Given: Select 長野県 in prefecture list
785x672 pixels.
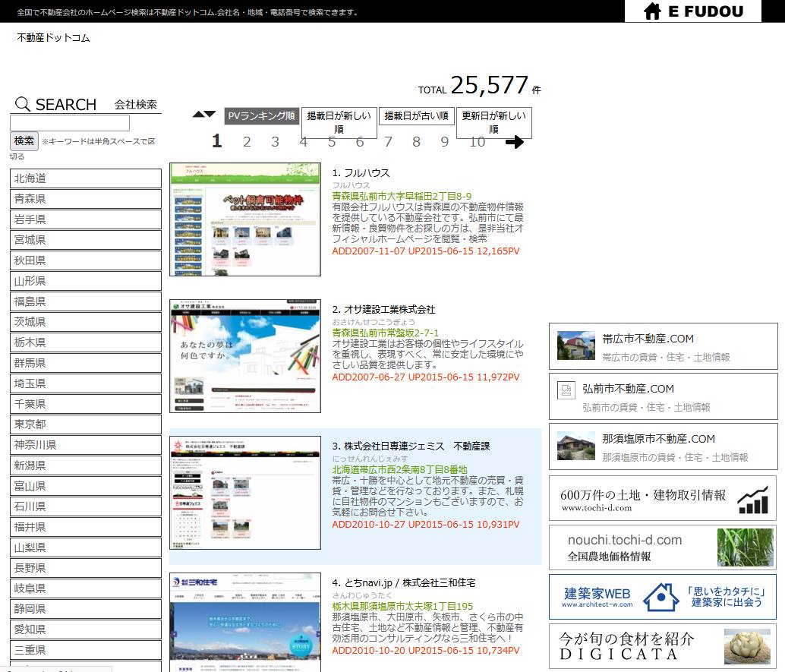Looking at the screenshot, I should (x=86, y=568).
